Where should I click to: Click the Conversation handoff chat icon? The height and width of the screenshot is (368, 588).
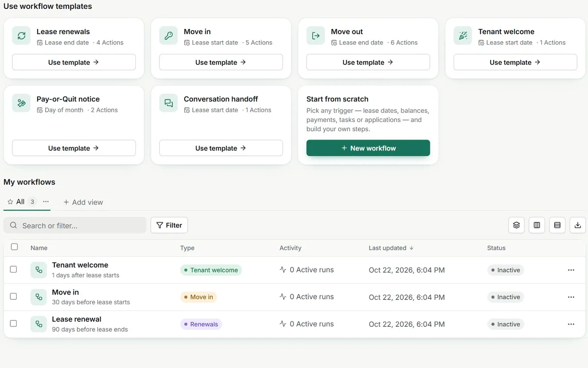click(169, 103)
